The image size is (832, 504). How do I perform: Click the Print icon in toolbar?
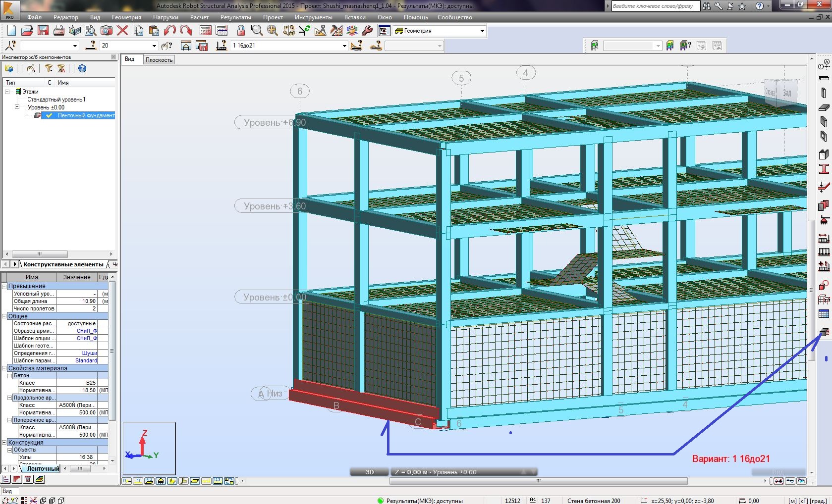(x=59, y=31)
